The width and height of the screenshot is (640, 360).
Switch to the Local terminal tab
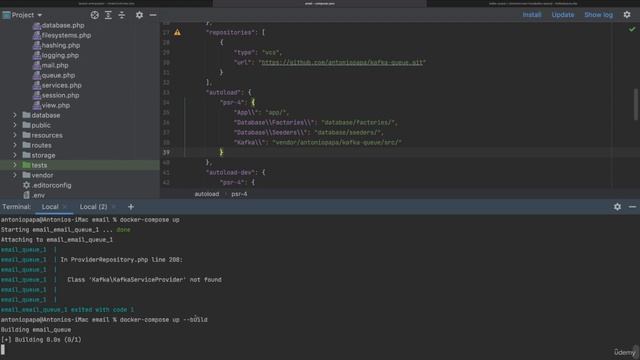click(50, 207)
